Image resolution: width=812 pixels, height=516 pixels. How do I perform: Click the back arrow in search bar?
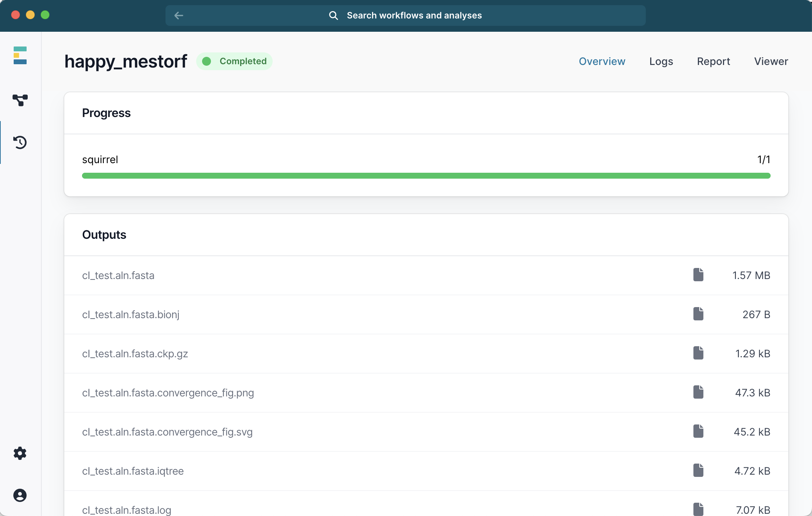point(179,16)
